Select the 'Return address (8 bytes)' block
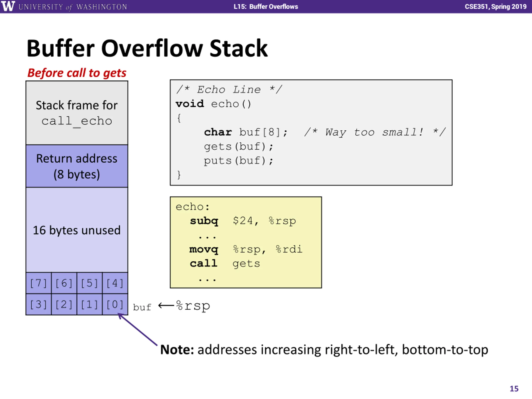532x399 pixels. pyautogui.click(x=77, y=166)
